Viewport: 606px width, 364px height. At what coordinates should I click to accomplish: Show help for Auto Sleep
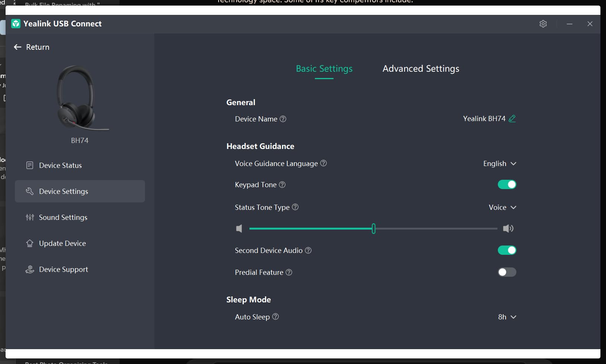(x=275, y=316)
